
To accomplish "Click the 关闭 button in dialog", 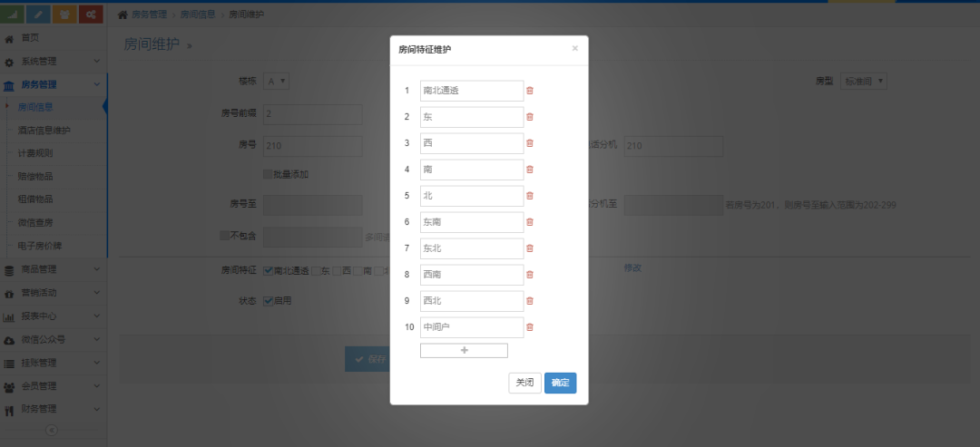I will pos(525,384).
